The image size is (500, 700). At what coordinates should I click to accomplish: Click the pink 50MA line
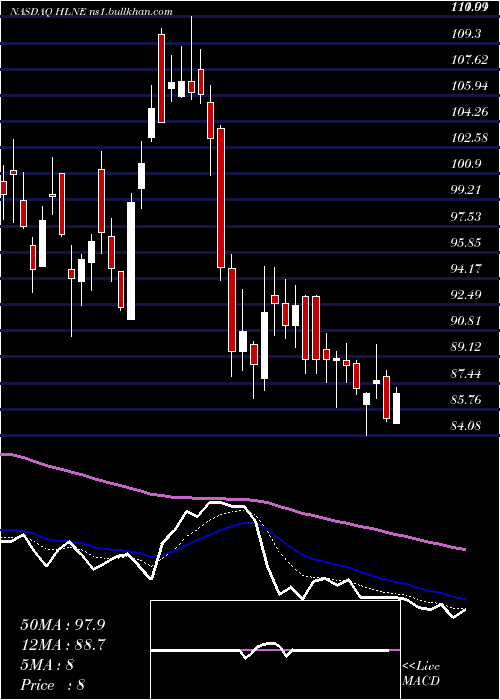coord(232,498)
